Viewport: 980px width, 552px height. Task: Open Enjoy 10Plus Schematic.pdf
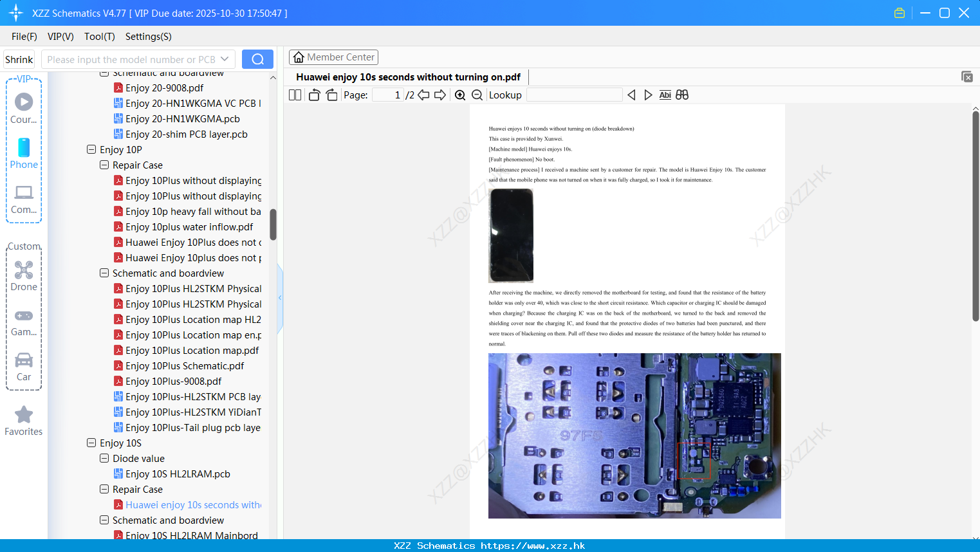tap(185, 365)
